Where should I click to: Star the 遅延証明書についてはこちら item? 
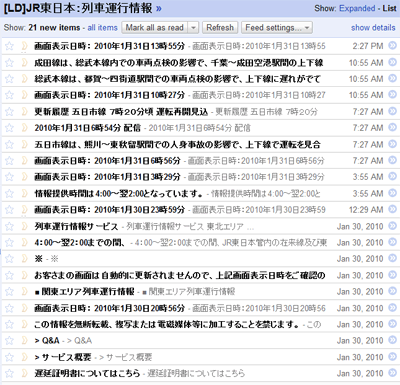coord(9,373)
